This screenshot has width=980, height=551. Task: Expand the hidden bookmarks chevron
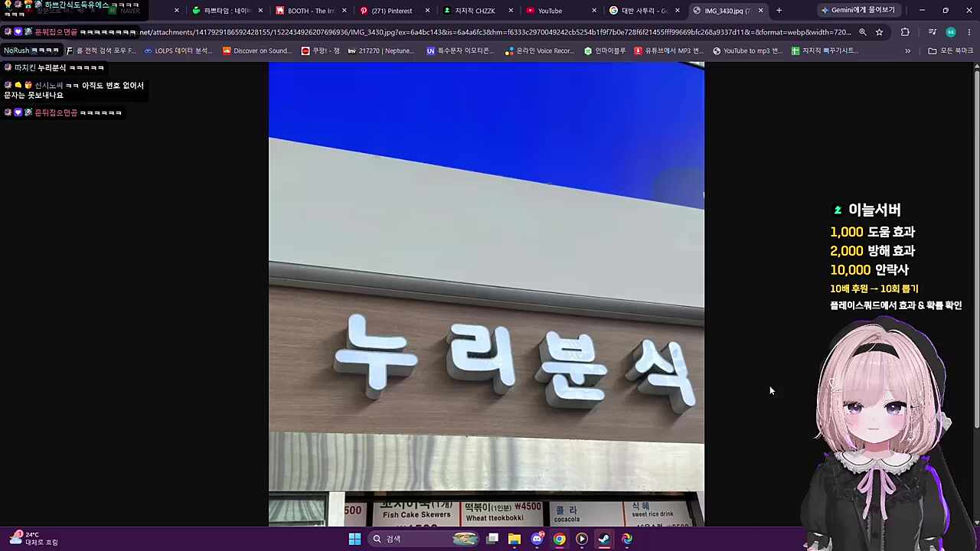click(907, 51)
